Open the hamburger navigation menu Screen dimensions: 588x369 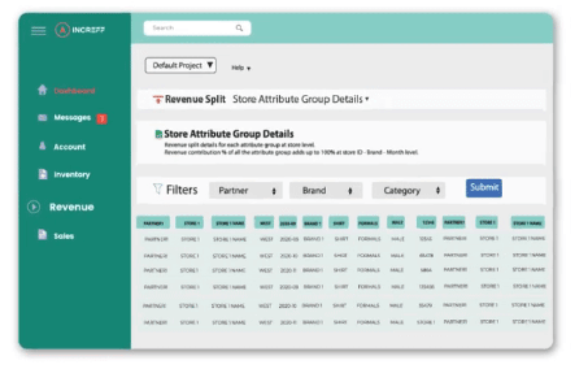tap(38, 31)
